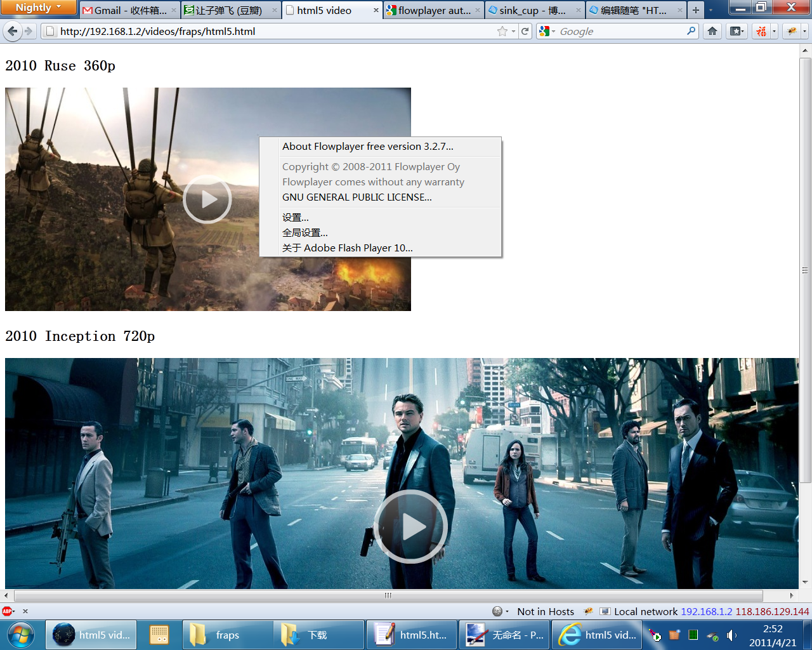The height and width of the screenshot is (650, 812).
Task: Expand the Adblock Plus dropdown arrow
Action: pyautogui.click(x=14, y=611)
